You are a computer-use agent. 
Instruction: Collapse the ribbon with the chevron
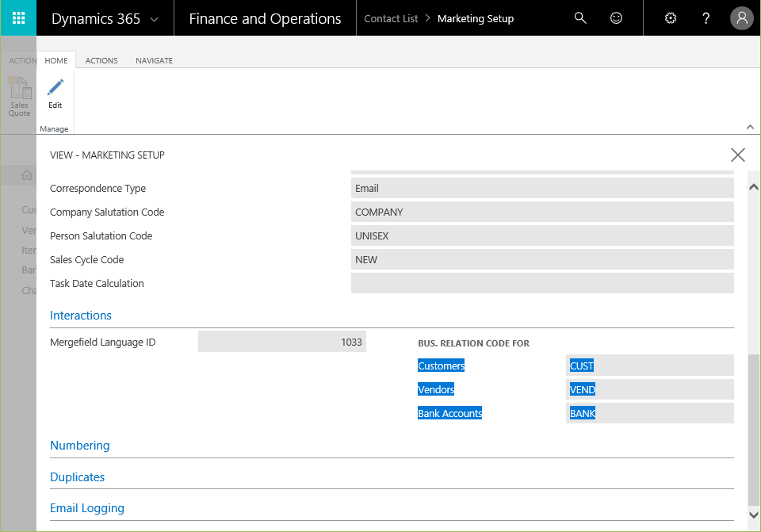pos(750,127)
